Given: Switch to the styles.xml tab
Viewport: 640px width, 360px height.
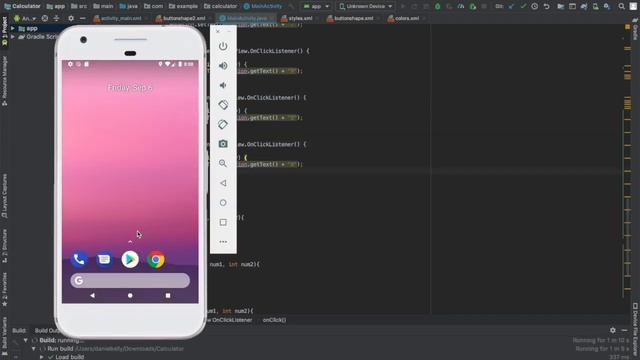Looking at the screenshot, I should click(300, 18).
